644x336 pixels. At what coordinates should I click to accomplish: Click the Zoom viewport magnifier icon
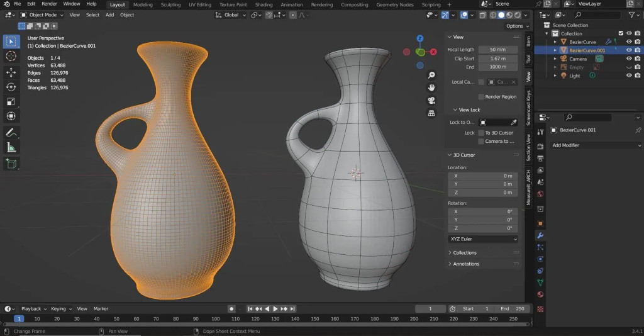tap(431, 75)
